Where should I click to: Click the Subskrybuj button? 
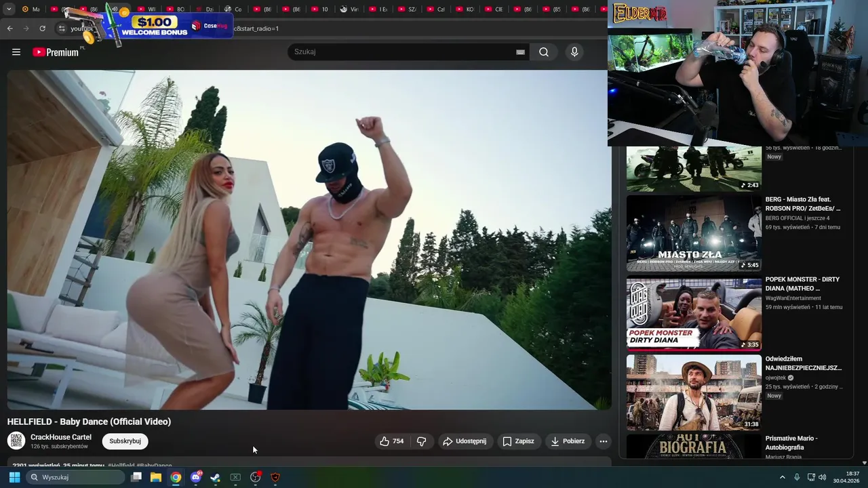[125, 441]
